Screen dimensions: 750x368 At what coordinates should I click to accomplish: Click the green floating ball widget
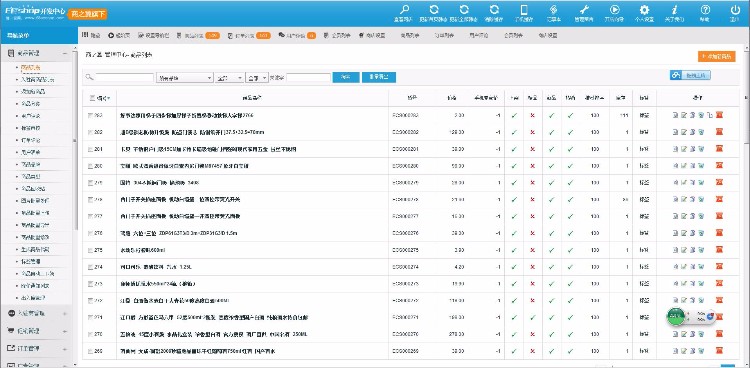tap(676, 316)
